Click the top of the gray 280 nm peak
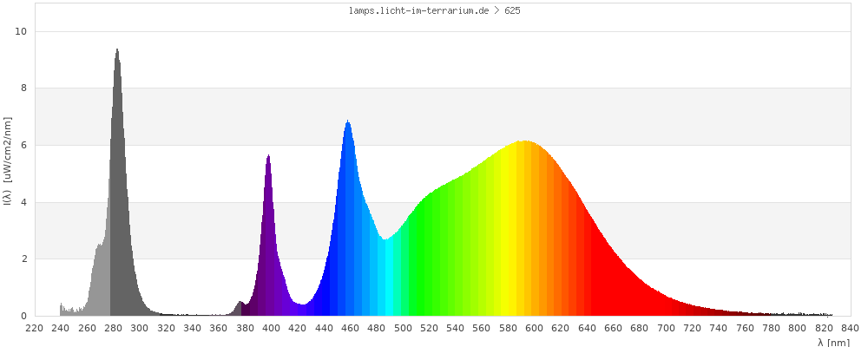 click(117, 52)
